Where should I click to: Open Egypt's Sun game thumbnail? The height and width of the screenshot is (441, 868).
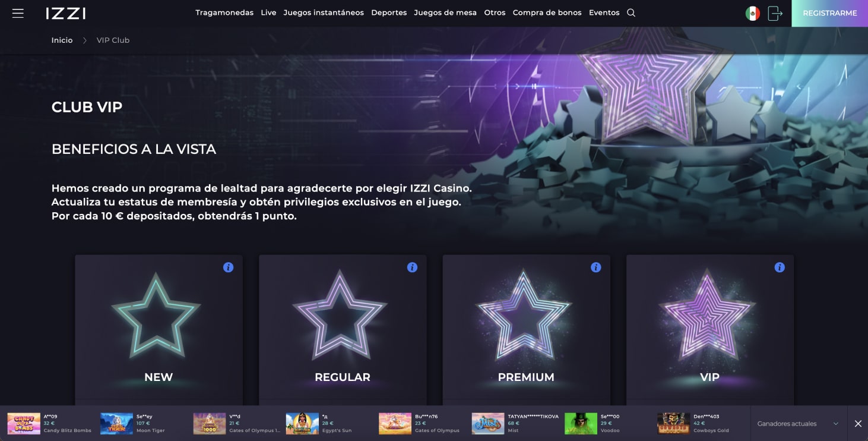[302, 423]
